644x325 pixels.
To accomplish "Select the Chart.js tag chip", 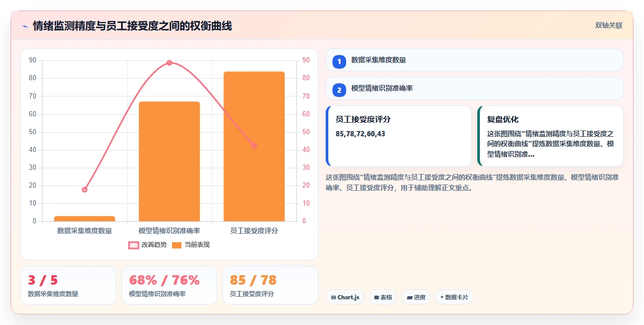I will [x=345, y=297].
